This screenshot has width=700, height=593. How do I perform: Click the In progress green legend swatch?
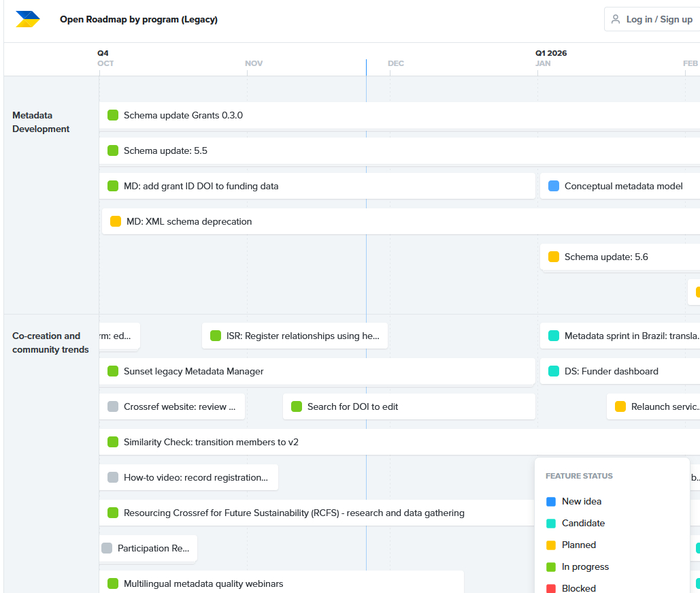[551, 567]
